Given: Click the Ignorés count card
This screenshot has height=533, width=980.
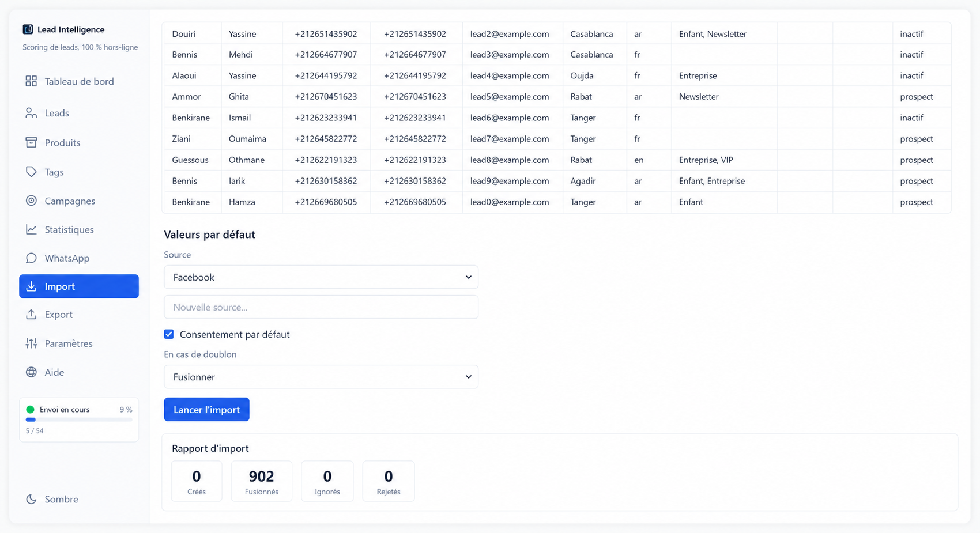Looking at the screenshot, I should (327, 481).
